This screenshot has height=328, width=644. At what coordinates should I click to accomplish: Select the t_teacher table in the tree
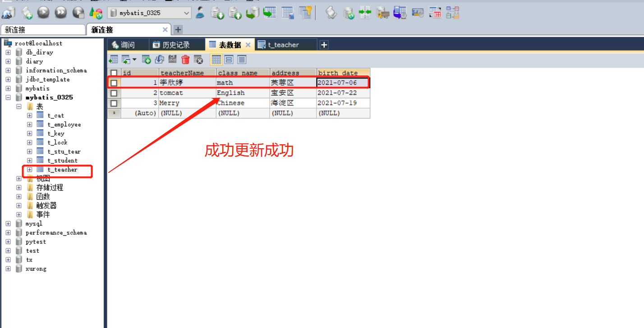coord(63,169)
